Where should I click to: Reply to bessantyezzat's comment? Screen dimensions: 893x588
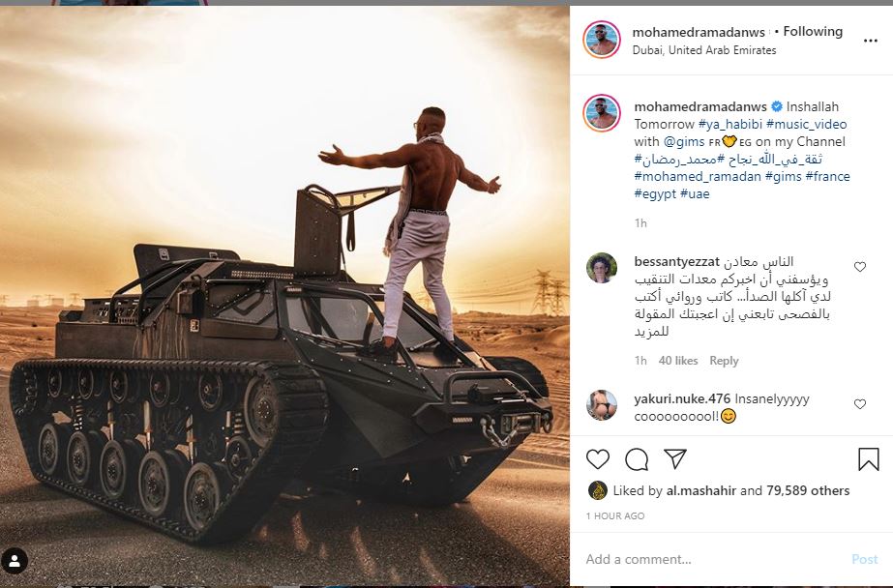point(724,361)
